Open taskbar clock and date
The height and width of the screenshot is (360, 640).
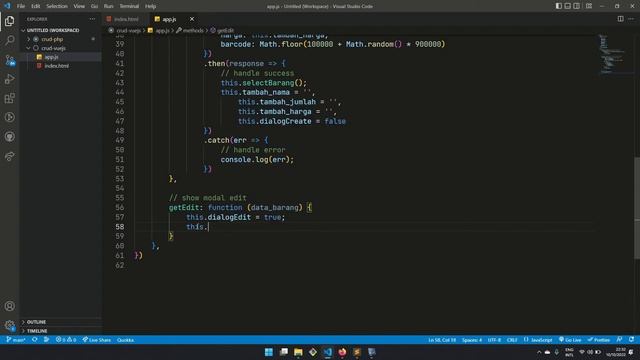coord(615,352)
